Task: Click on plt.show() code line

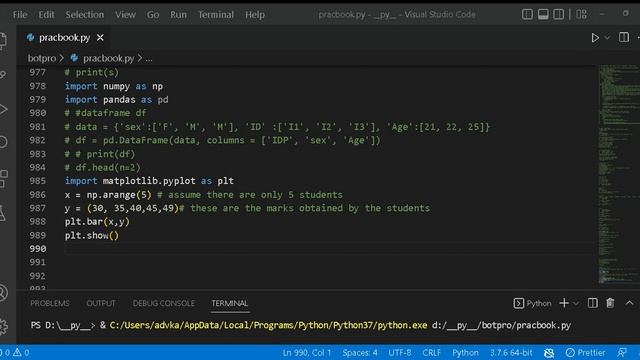Action: tap(91, 236)
